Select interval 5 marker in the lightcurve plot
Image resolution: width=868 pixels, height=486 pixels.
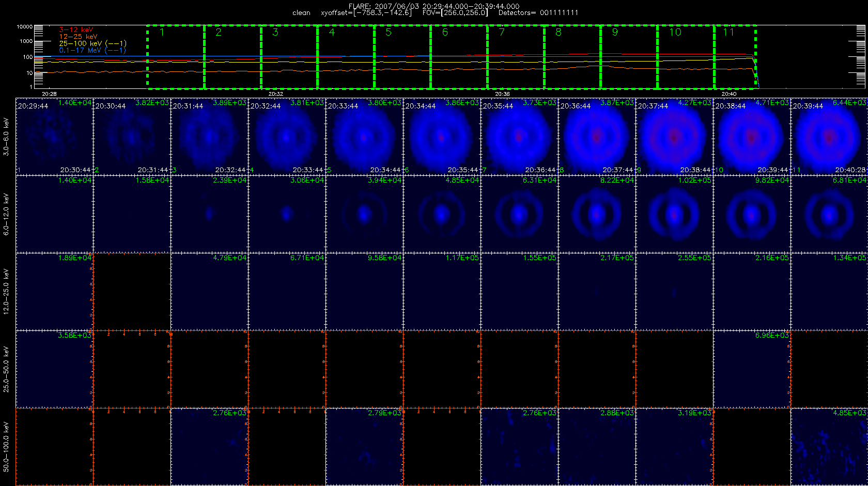point(389,33)
